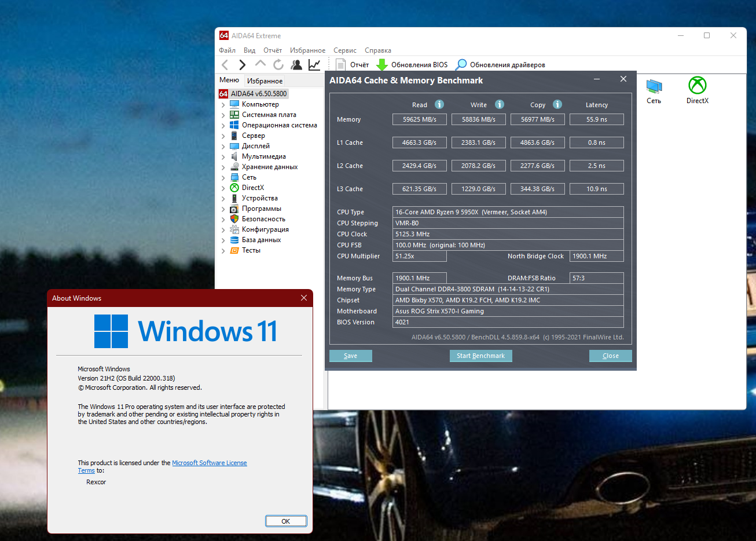Image resolution: width=756 pixels, height=541 pixels.
Task: Select the Конфигурация tree item
Action: coord(265,229)
